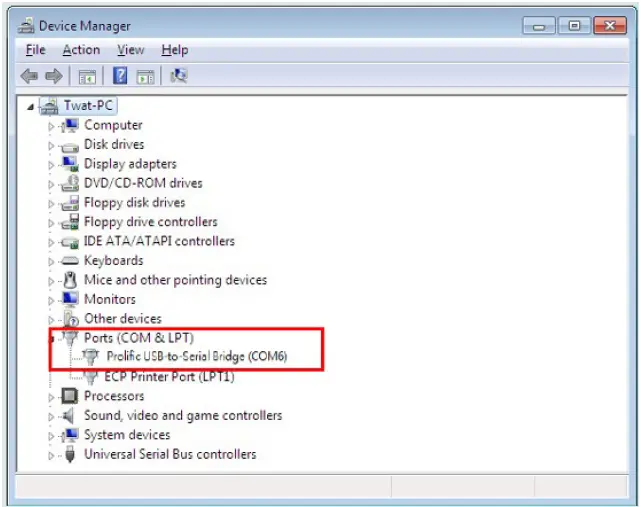
Task: Click the Forward arrow toolbar icon
Action: click(x=54, y=76)
